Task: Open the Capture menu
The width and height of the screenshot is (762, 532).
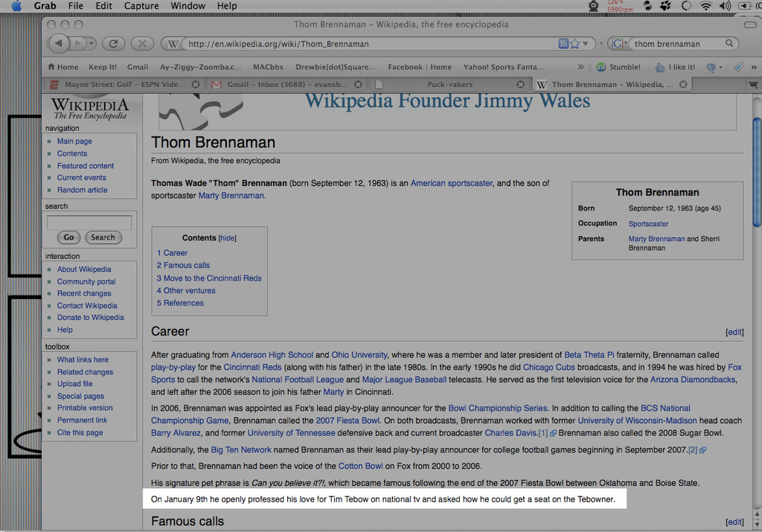Action: tap(141, 6)
